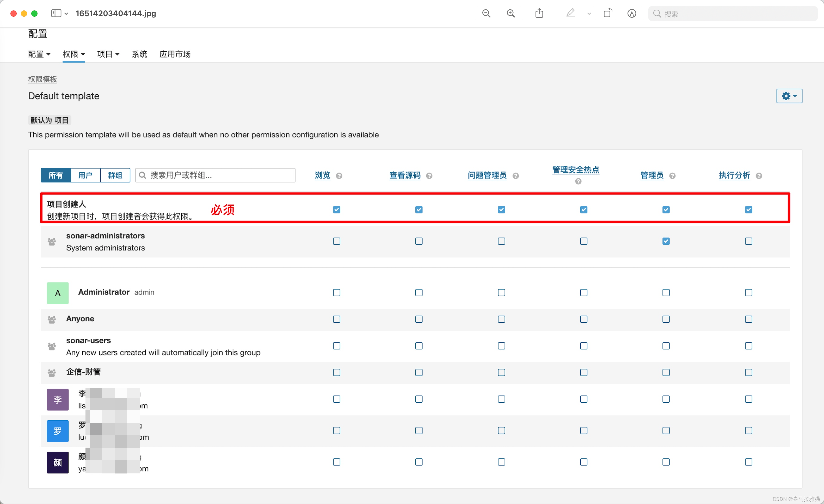
Task: Rotate the image with the toolbar icon
Action: pyautogui.click(x=608, y=13)
